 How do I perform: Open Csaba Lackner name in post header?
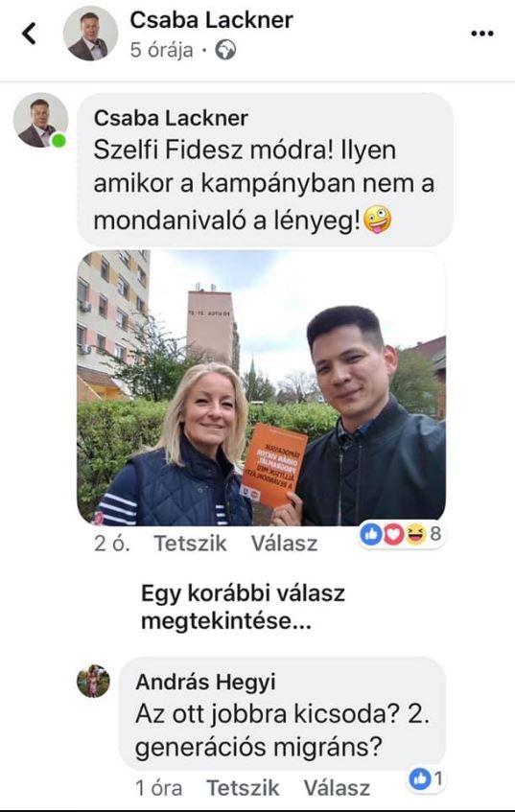point(211,20)
